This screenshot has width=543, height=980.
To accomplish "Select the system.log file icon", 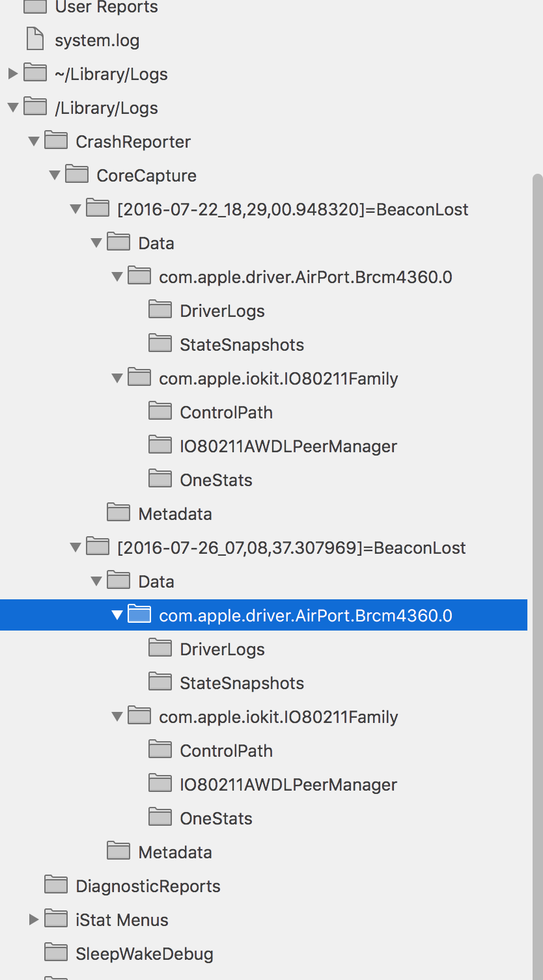I will pos(35,40).
